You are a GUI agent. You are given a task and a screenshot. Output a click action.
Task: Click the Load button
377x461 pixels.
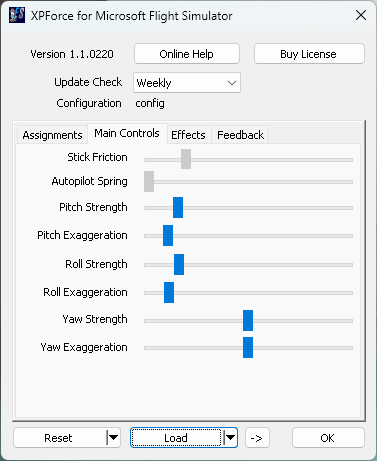tap(176, 438)
